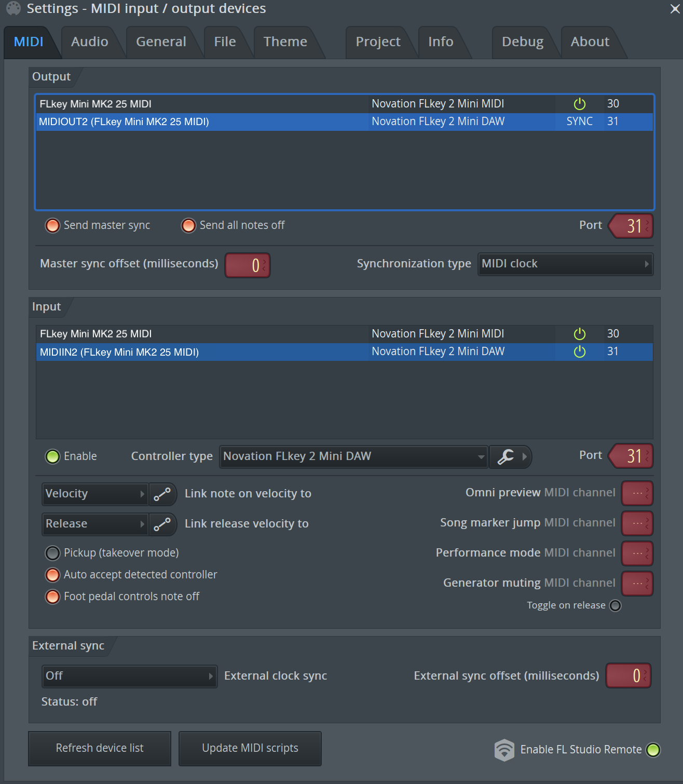Toggle the input device Enable switch
683x784 pixels.
[52, 456]
